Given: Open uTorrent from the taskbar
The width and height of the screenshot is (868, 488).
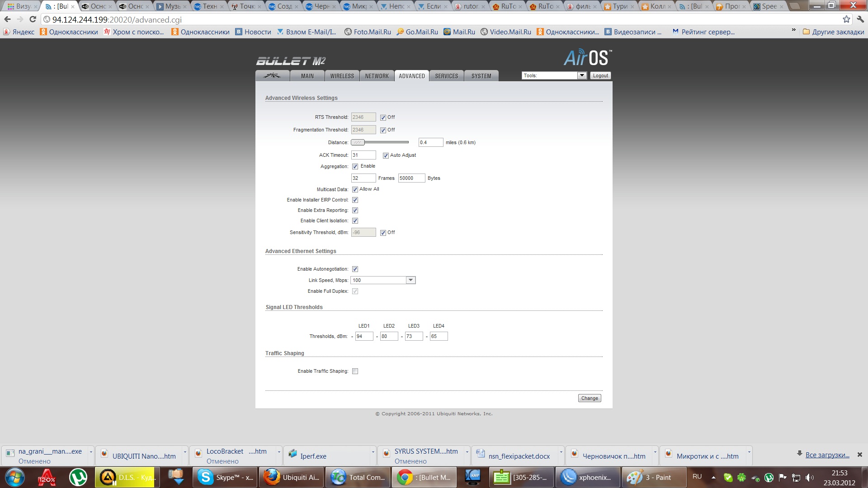Looking at the screenshot, I should point(78,477).
